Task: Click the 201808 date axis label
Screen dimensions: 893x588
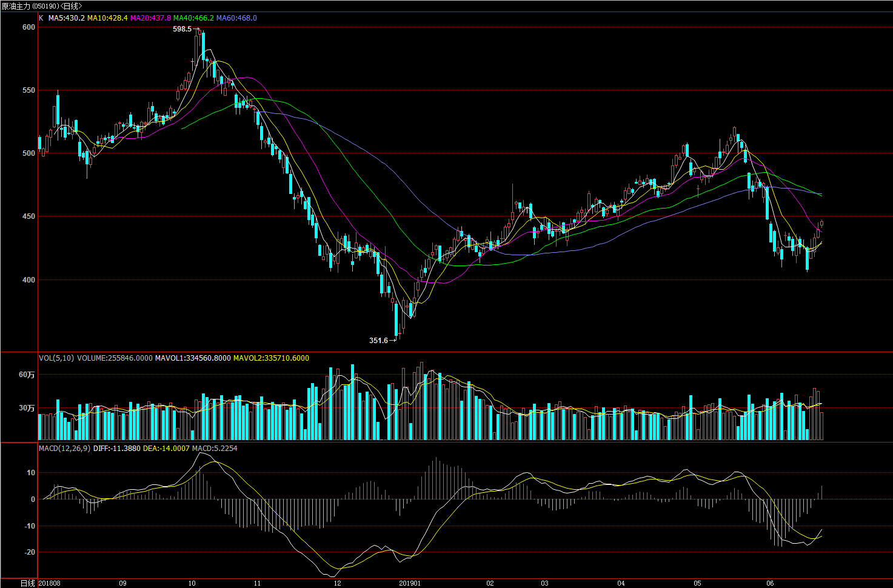Action: click(x=50, y=583)
